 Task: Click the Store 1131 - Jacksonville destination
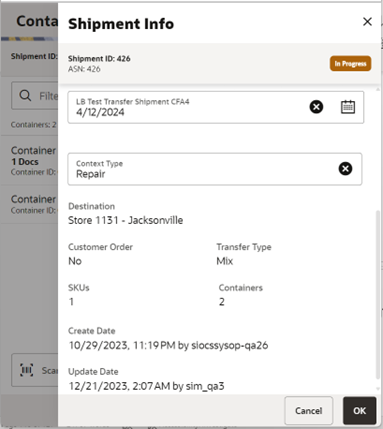pos(125,220)
